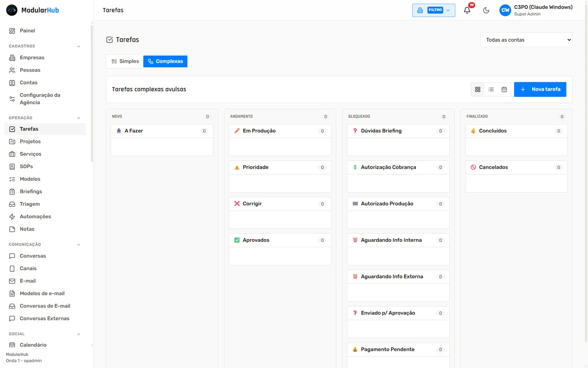Click the FINALIZADO column title
Viewport: 588px width, 368px height.
coord(477,116)
